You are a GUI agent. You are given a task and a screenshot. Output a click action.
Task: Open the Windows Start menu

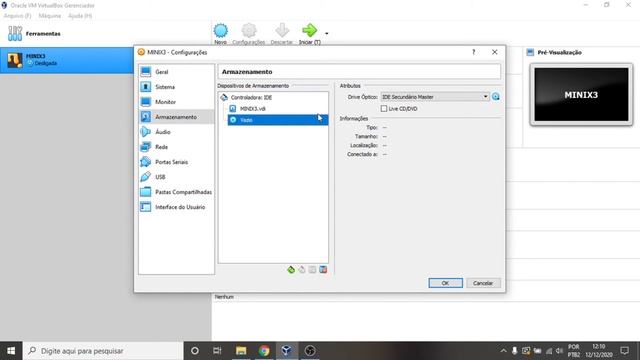(x=11, y=351)
